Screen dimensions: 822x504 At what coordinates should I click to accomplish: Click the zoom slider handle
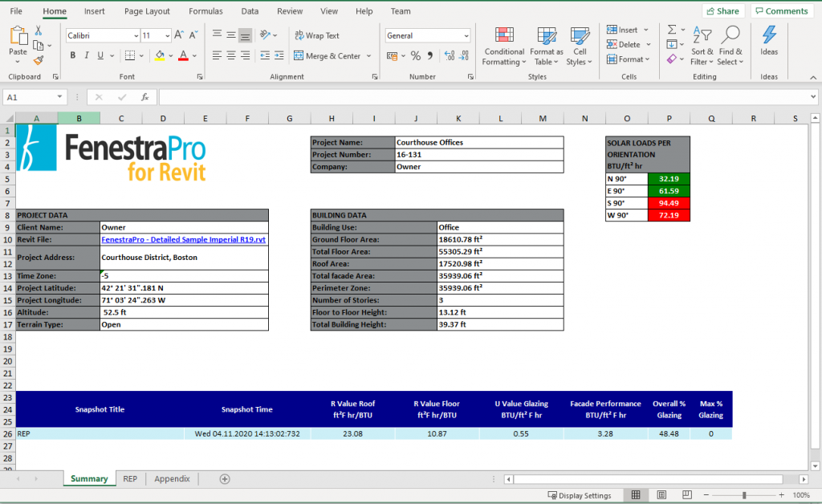744,495
